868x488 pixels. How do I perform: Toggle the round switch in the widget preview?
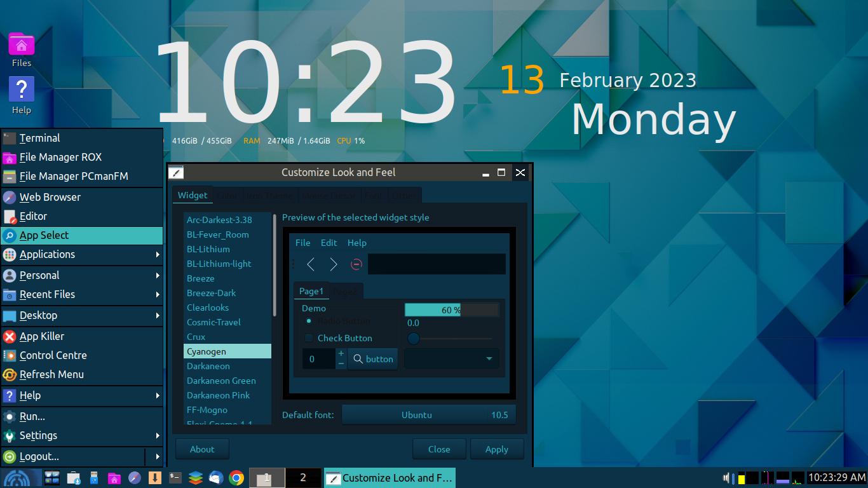tap(414, 339)
